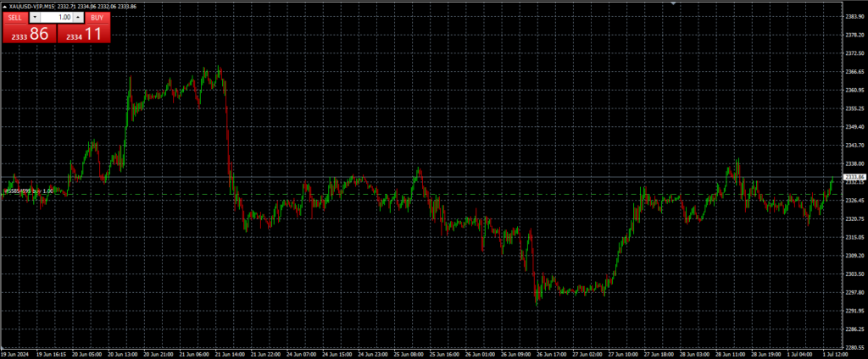Click the 2286.20 price scale label
868x359 pixels.
pos(854,329)
